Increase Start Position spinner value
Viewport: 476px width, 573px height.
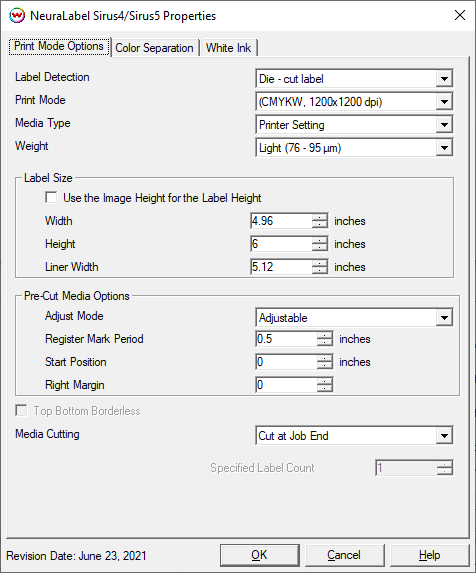pyautogui.click(x=325, y=358)
